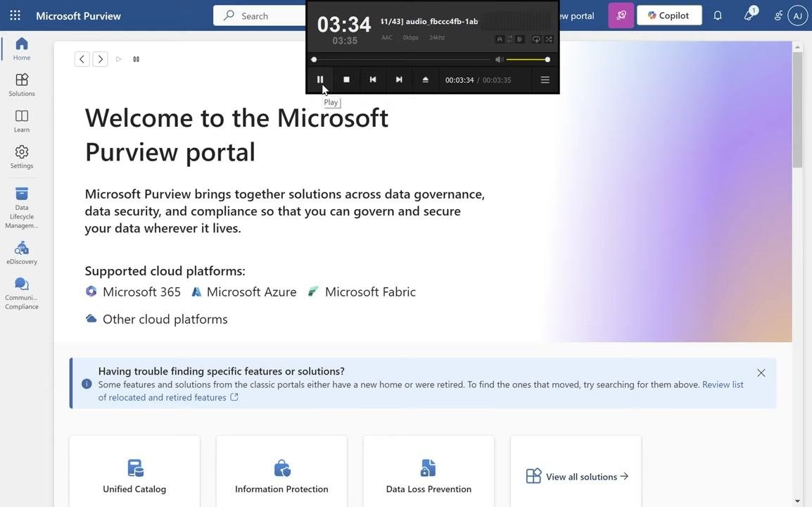812x507 pixels.
Task: Click the scrollbar up arrow
Action: [x=797, y=47]
